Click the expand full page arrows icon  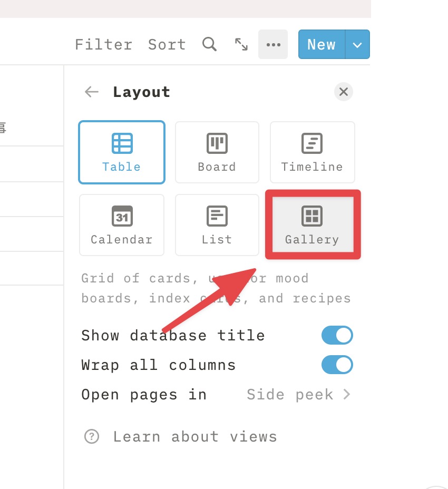(241, 44)
